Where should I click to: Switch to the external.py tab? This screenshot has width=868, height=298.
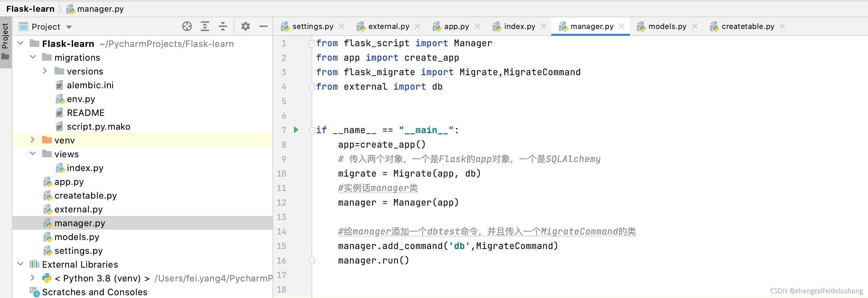tap(388, 27)
